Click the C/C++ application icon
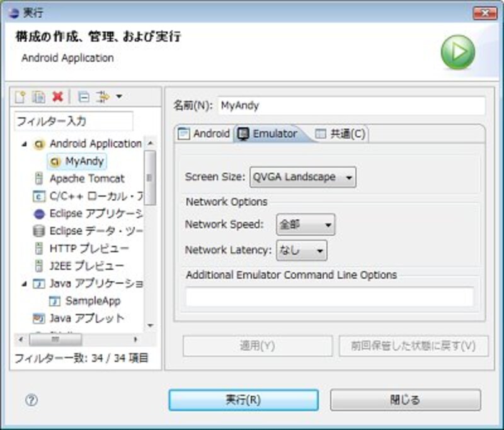The width and height of the screenshot is (504, 430). 39,196
